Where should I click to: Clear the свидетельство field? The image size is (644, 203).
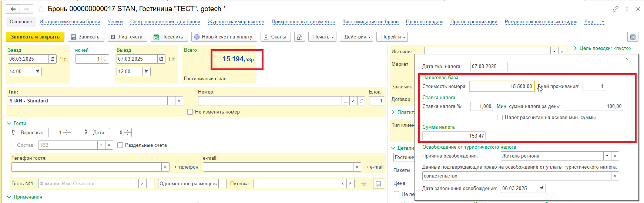(615, 176)
